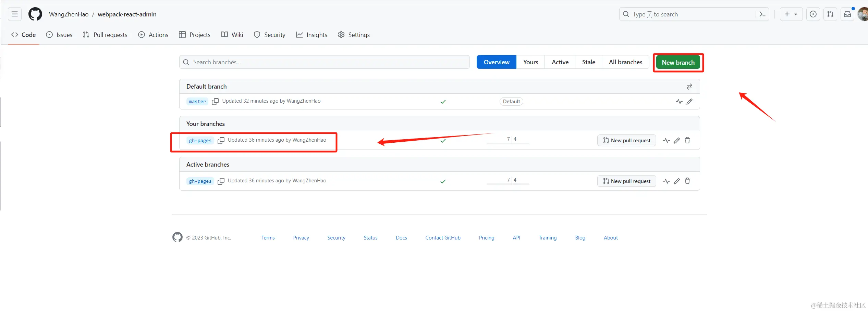This screenshot has height=311, width=868.
Task: Show the All branches filter
Action: (626, 62)
